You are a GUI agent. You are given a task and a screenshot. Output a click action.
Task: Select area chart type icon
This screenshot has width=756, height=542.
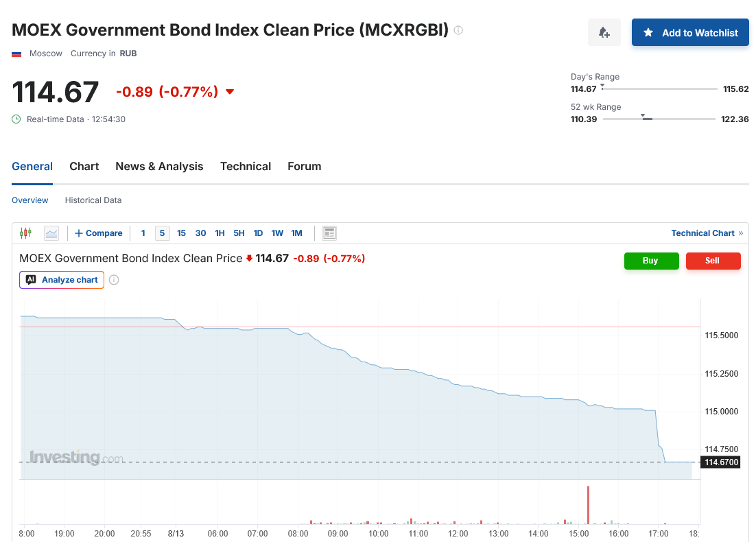point(51,233)
